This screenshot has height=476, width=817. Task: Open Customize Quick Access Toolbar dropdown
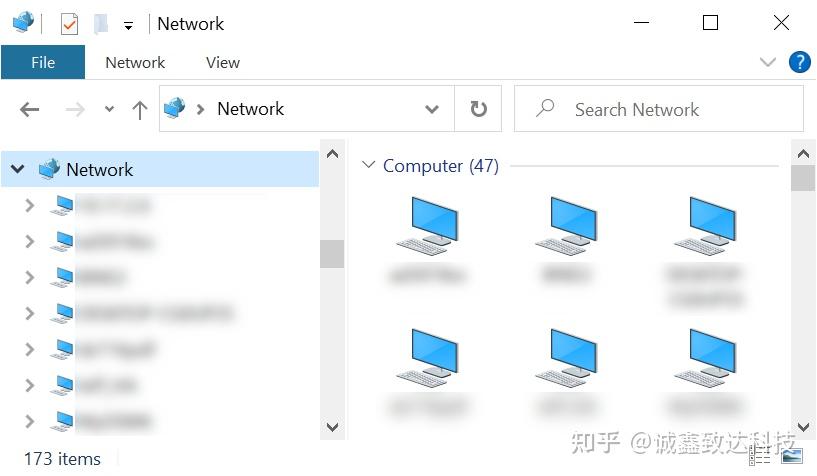[128, 25]
